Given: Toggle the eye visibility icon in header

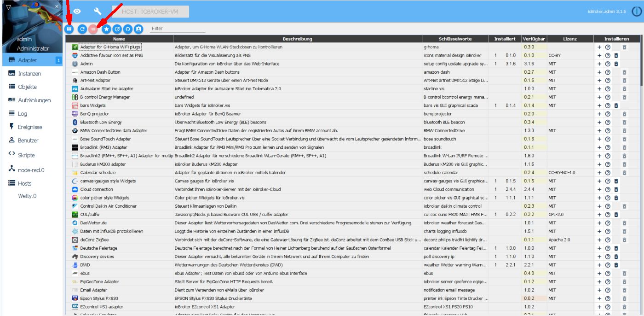Looking at the screenshot, I should click(x=77, y=11).
